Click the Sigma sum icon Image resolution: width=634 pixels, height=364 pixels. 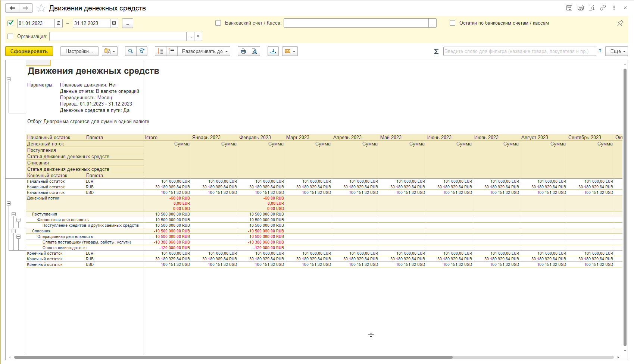coord(436,51)
